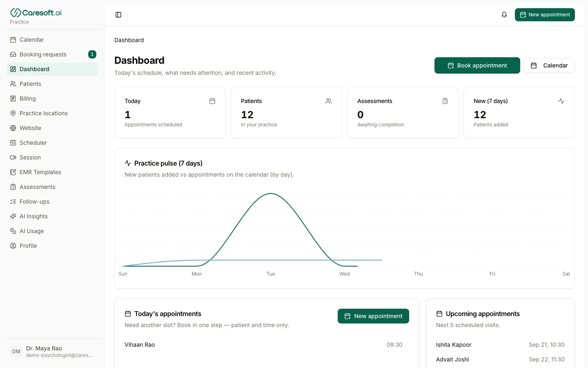
Task: Click the 09:30 appointment time
Action: click(x=394, y=345)
